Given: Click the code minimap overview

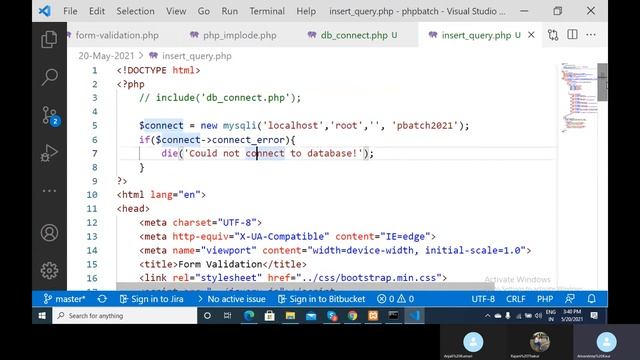Looking at the screenshot, I should (x=579, y=98).
